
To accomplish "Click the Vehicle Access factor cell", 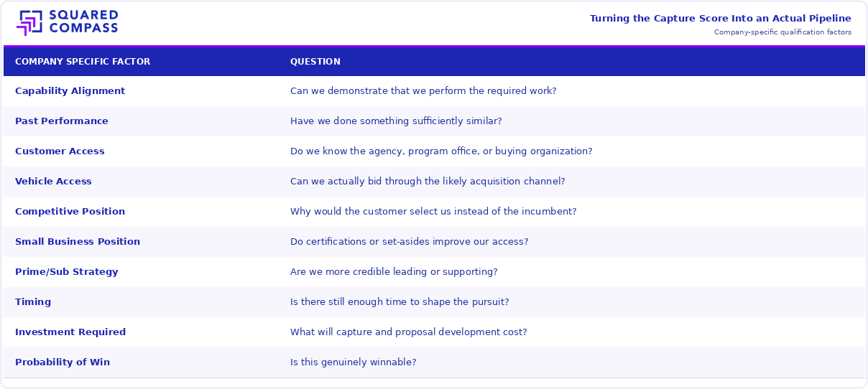I will (x=53, y=182).
